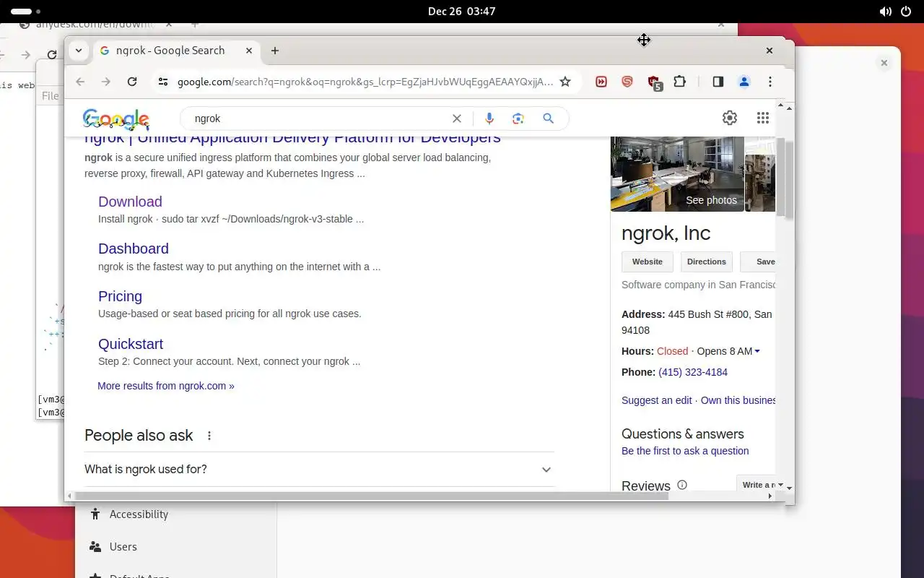Click Suggest an edit link
Screen dimensions: 924x578
click(657, 400)
